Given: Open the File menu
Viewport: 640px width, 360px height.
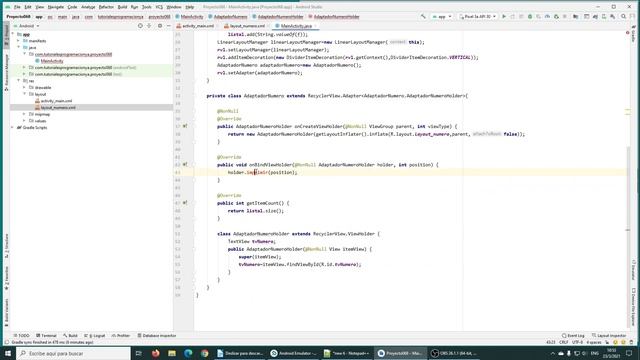Looking at the screenshot, I should (17, 7).
